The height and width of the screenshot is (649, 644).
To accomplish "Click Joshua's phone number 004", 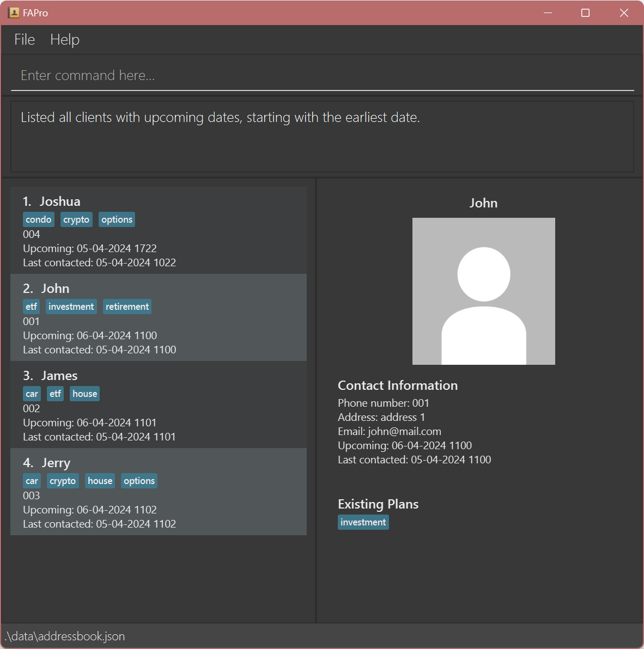I will [32, 234].
